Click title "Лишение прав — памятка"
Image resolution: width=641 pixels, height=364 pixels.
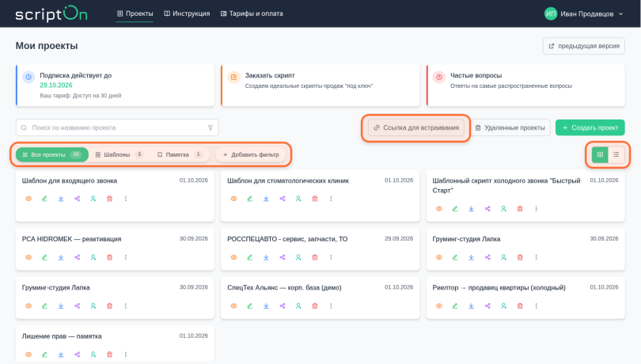62,336
